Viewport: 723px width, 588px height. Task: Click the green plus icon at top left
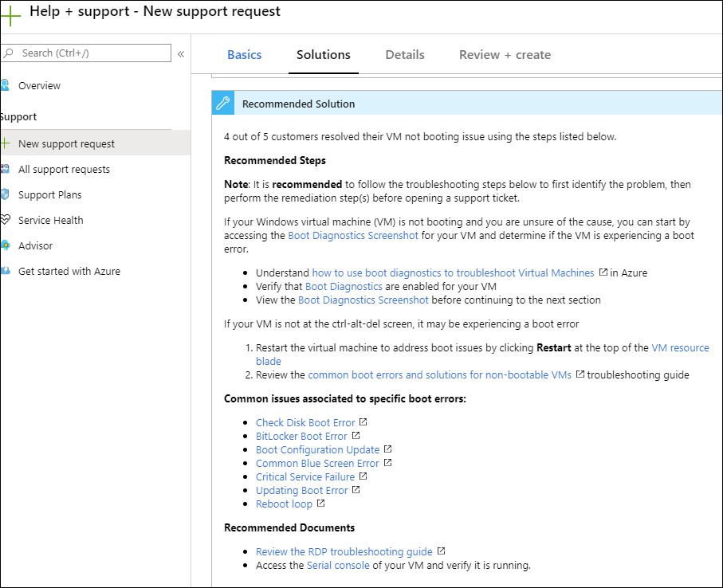(11, 15)
